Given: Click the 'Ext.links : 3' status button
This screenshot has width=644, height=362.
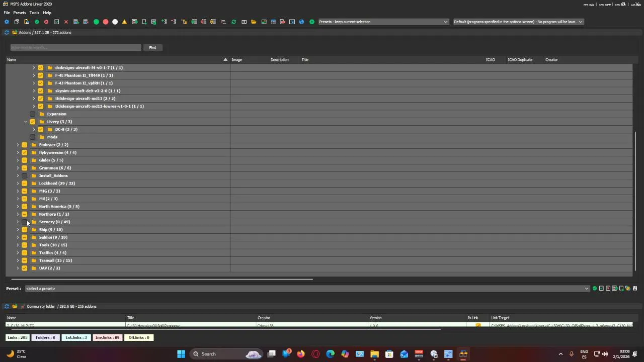Looking at the screenshot, I should coord(76,337).
